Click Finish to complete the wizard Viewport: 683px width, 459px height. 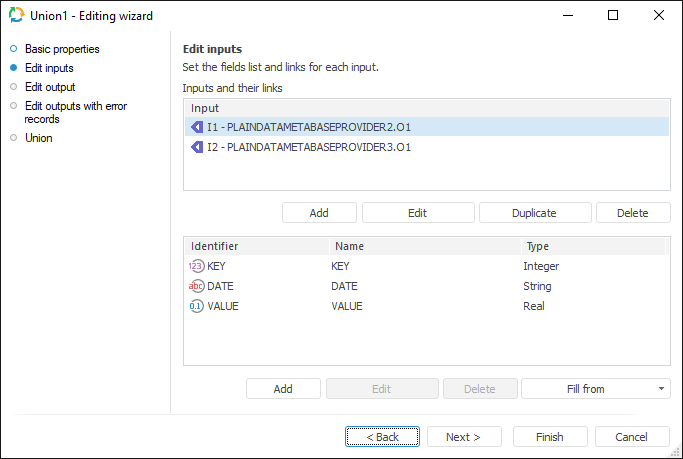click(x=549, y=437)
